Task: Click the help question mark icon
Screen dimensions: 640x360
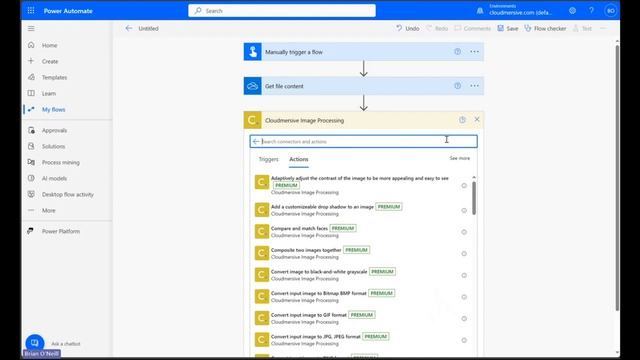Action: (x=591, y=11)
